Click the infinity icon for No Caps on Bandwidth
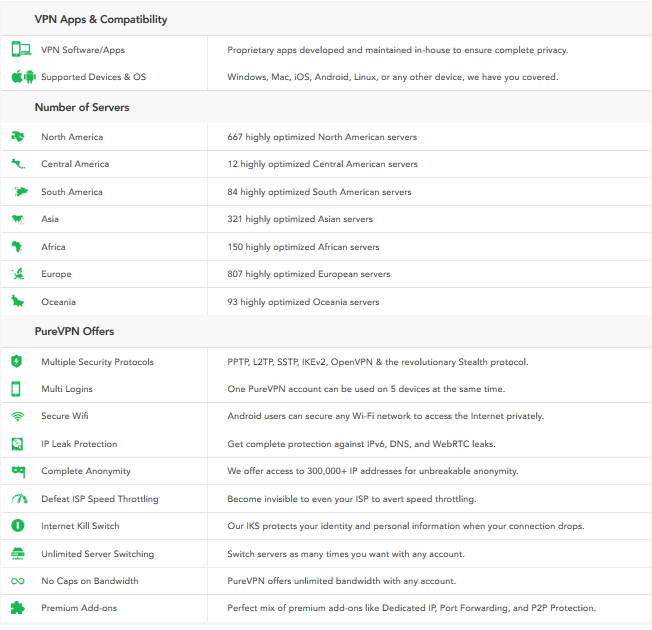 tap(18, 581)
